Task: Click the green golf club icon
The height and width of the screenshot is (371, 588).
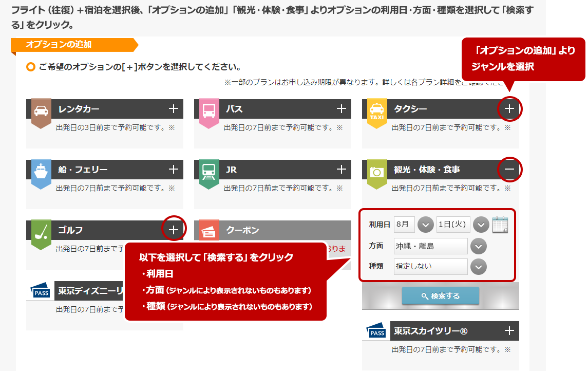Action: 41,232
